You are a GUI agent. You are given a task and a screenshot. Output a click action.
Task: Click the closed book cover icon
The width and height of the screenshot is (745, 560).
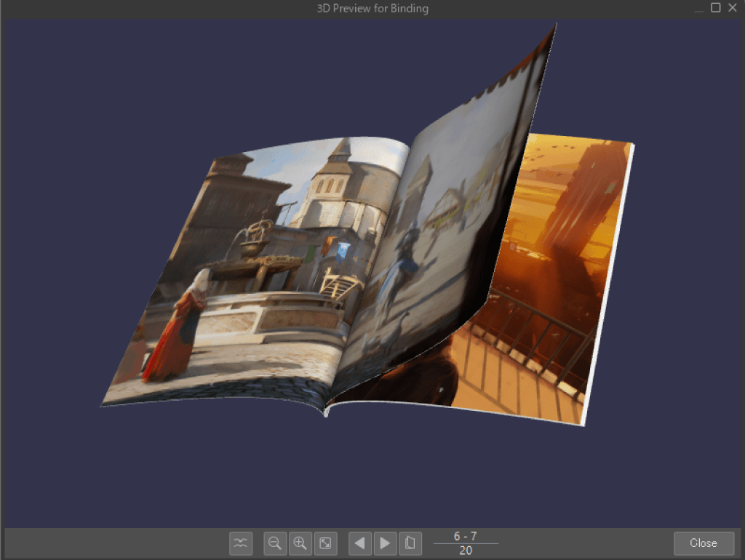(410, 543)
